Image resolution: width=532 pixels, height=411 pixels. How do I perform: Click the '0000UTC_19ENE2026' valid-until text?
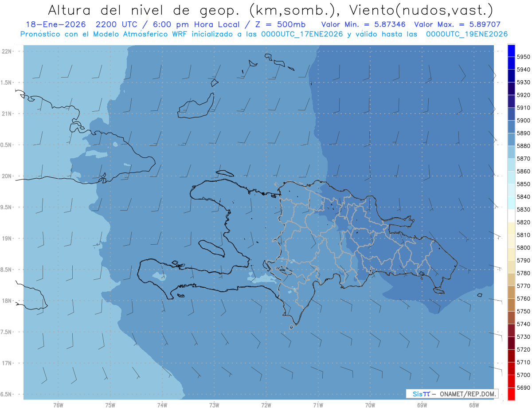point(466,34)
